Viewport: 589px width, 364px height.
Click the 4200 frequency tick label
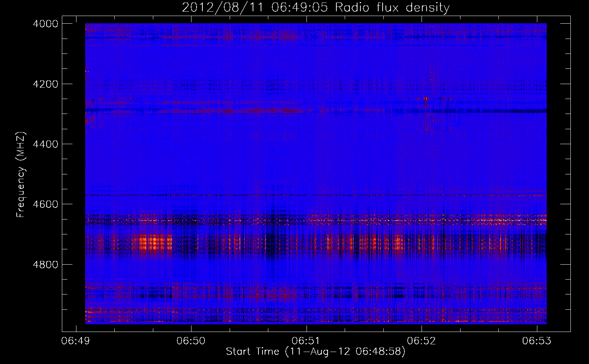pos(46,84)
